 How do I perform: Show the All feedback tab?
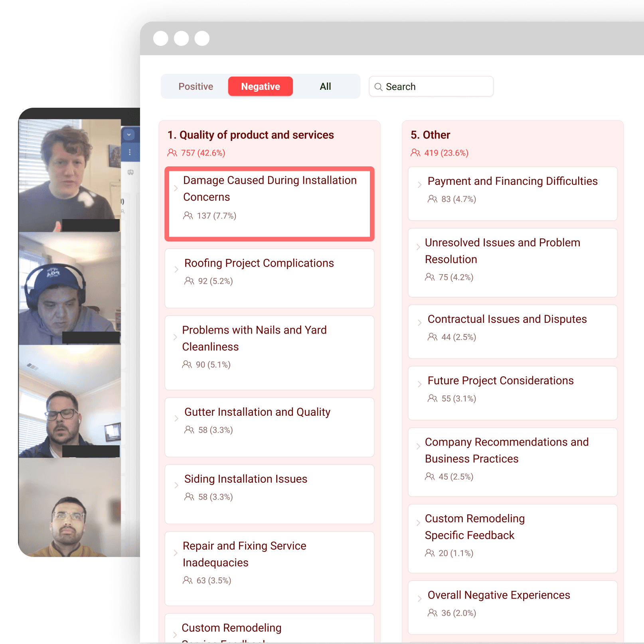(x=325, y=87)
